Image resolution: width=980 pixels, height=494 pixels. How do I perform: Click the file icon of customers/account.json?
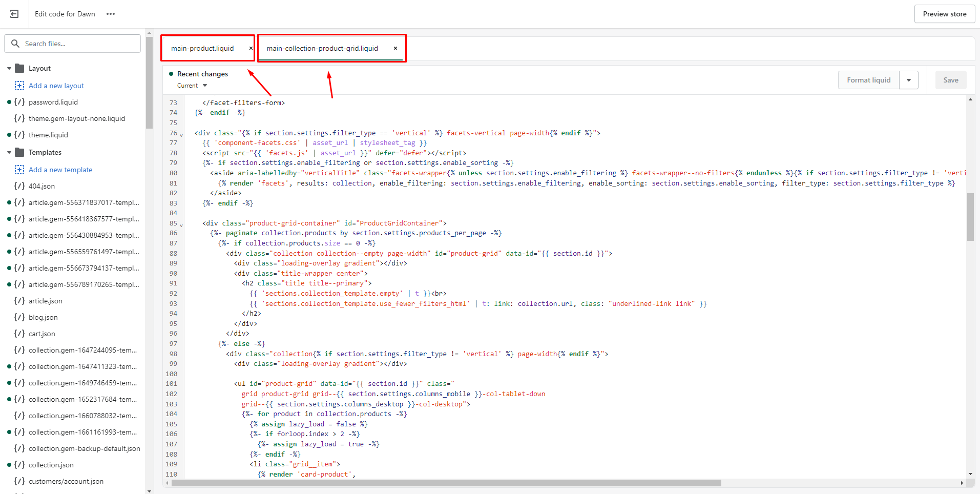tap(19, 481)
